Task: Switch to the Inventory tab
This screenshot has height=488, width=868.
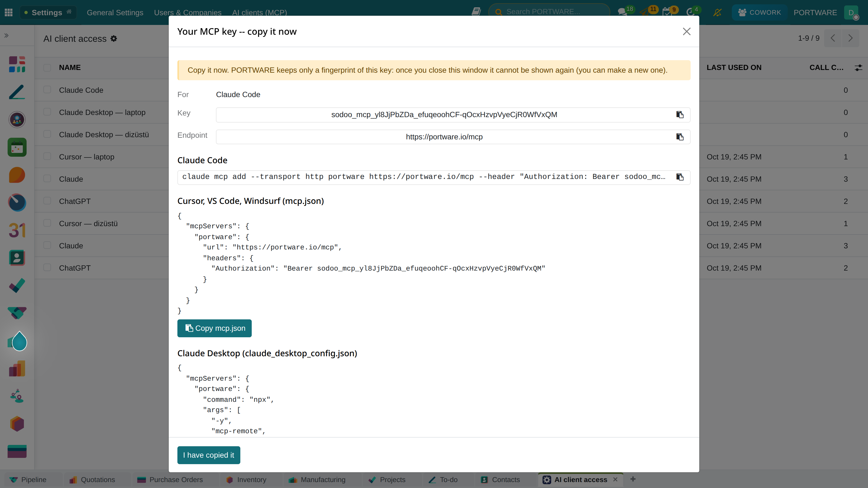Action: click(251, 480)
